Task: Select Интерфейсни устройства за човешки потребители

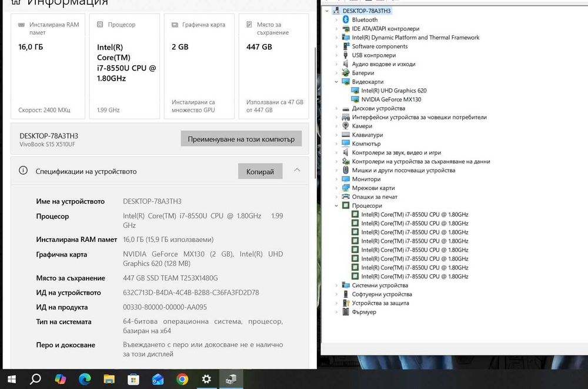Action: click(x=419, y=117)
